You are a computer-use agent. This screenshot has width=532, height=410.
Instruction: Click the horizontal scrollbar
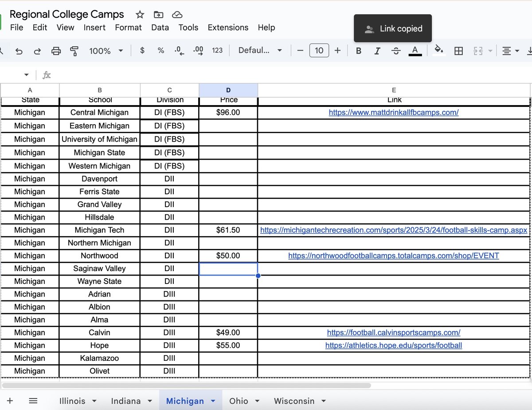(x=186, y=386)
